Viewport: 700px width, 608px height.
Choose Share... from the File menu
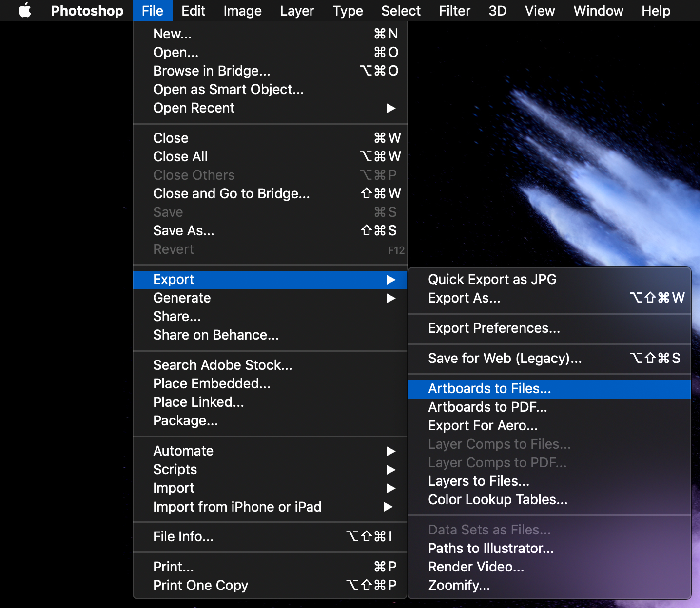pyautogui.click(x=270, y=317)
